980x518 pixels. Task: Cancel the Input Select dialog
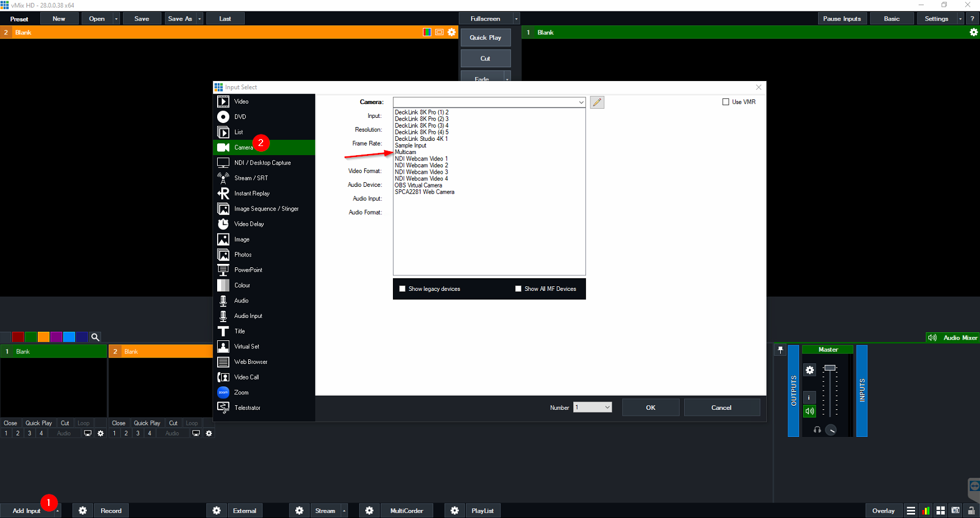tap(722, 407)
